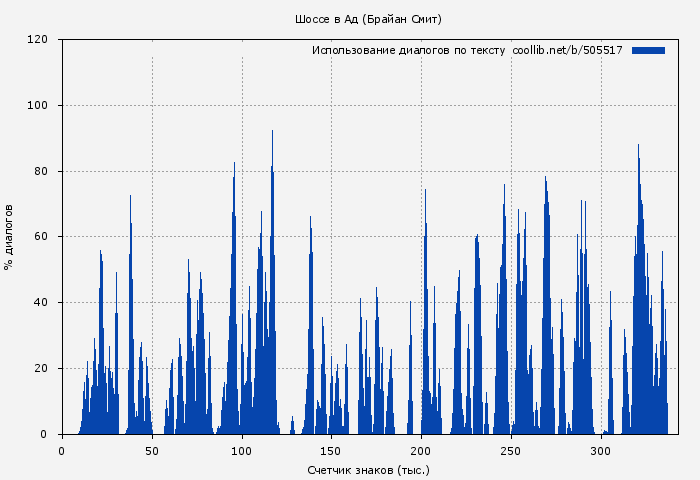The height and width of the screenshot is (480, 700).
Task: Pick the 20 tick label on the vertical axis
Action: click(41, 369)
